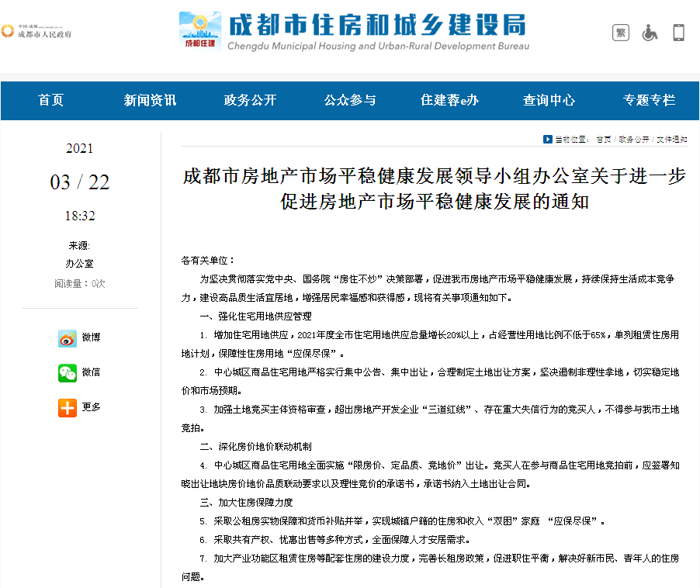Viewport: 700px width, 588px height.
Task: Open the 专题专栏 navigation item
Action: click(x=649, y=100)
